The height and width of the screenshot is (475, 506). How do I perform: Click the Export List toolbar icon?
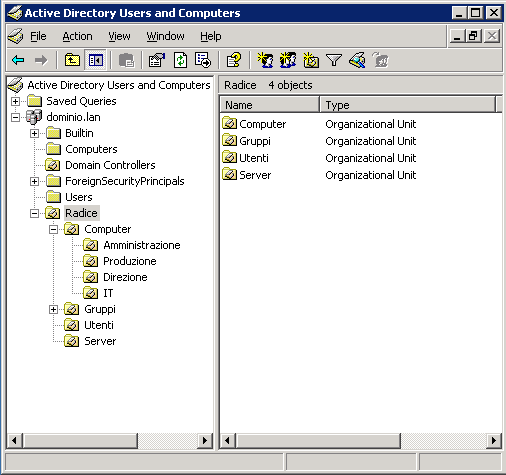pos(203,60)
